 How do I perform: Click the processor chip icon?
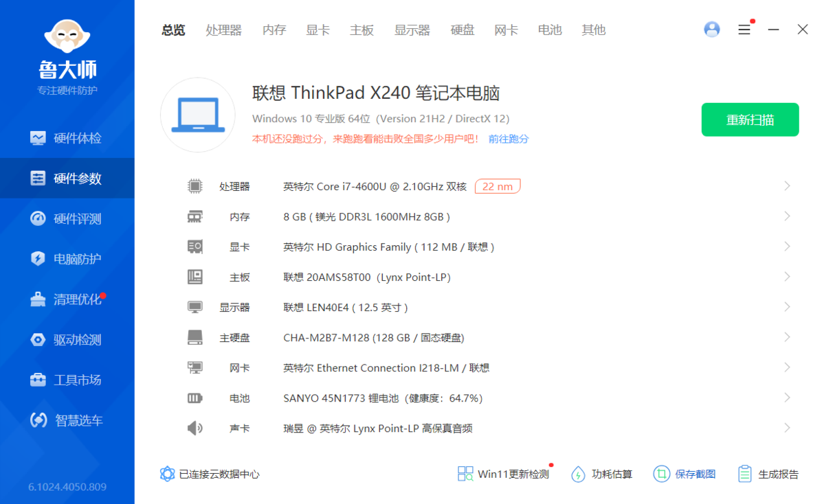[x=195, y=186]
